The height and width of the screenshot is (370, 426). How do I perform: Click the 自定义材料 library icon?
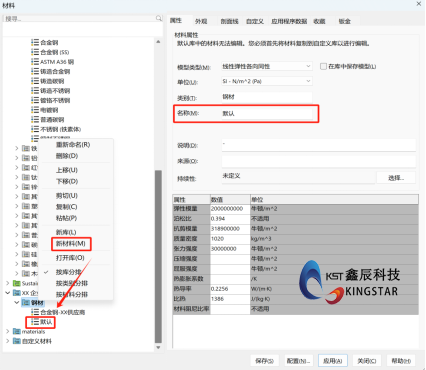[17, 341]
